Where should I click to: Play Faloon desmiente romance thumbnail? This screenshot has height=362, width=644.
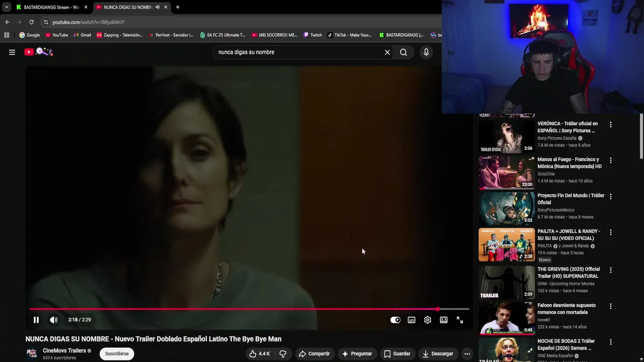point(506,319)
